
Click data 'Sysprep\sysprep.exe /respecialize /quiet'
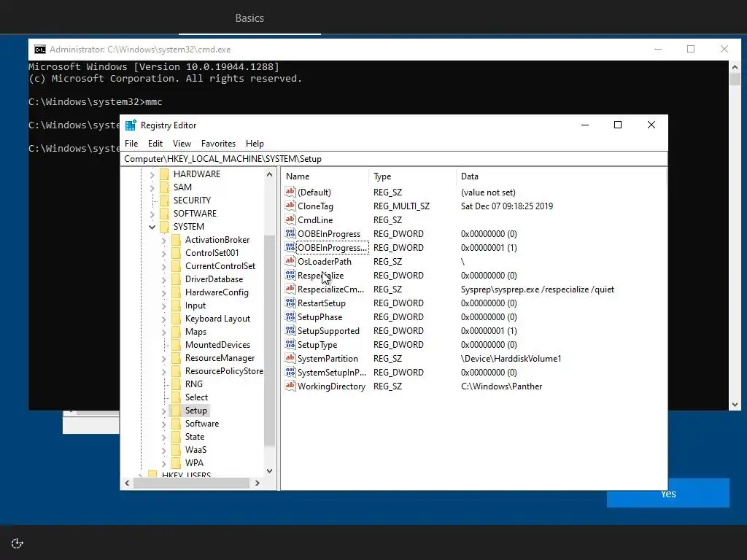click(538, 289)
